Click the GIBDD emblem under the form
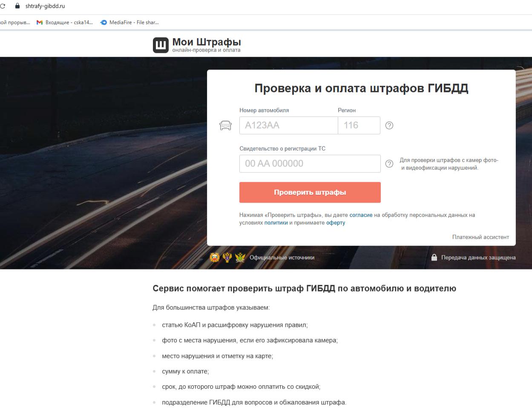The width and height of the screenshot is (532, 408). click(x=215, y=257)
